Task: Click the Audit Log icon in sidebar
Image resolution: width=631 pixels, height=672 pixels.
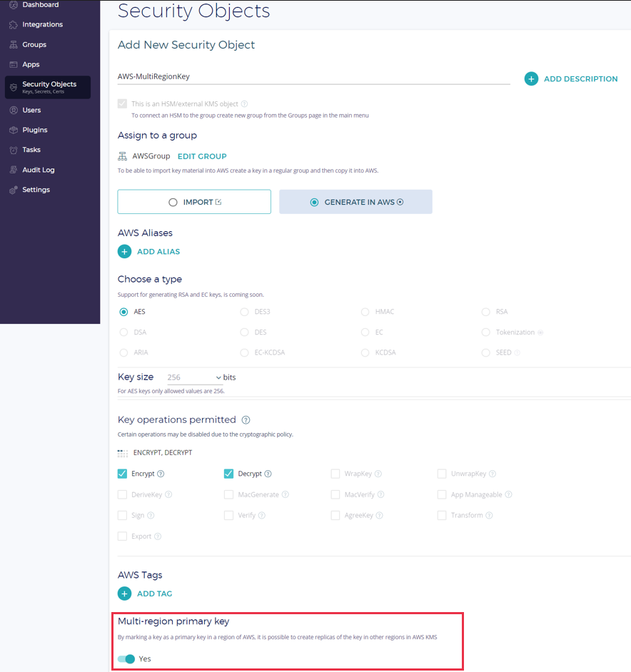Action: pos(13,170)
